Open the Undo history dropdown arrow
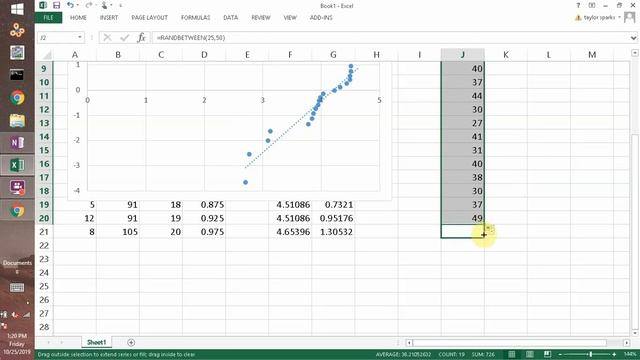Image resolution: width=640 pixels, height=360 pixels. pos(78,5)
